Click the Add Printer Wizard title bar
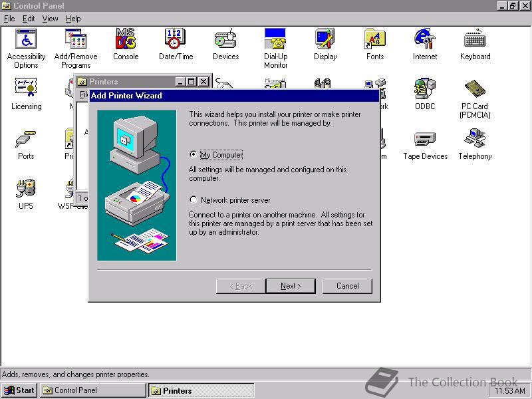This screenshot has width=532, height=399. 234,95
